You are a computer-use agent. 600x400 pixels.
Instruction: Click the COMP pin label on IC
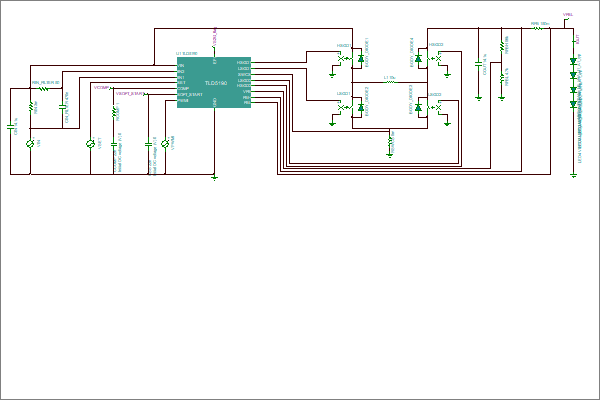[183, 88]
